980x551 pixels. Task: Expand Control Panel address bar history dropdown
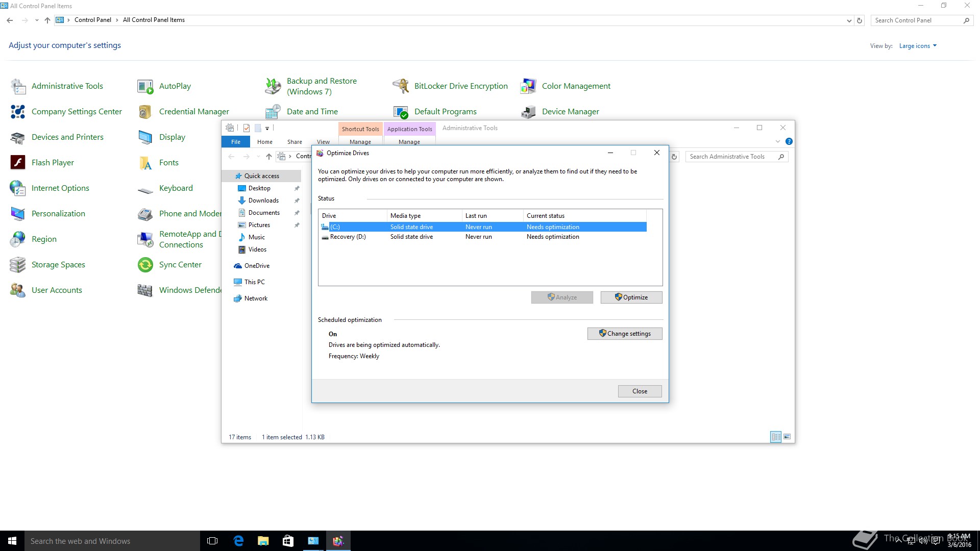[849, 20]
